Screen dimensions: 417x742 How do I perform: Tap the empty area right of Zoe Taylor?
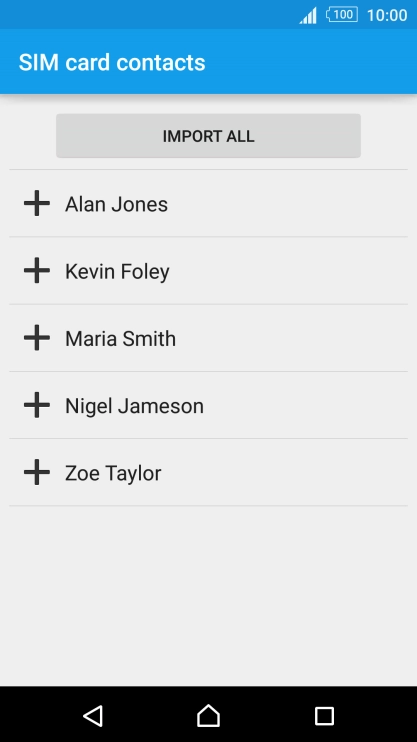coord(284,472)
